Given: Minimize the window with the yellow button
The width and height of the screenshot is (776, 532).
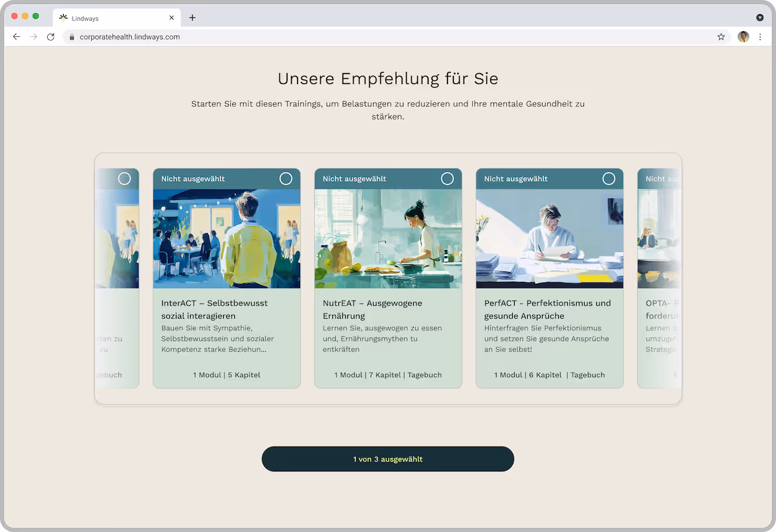Looking at the screenshot, I should 25,16.
